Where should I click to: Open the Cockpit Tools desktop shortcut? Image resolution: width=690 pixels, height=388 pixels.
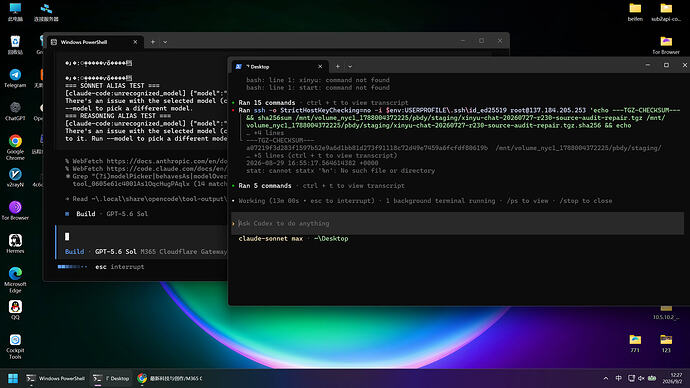click(x=15, y=346)
